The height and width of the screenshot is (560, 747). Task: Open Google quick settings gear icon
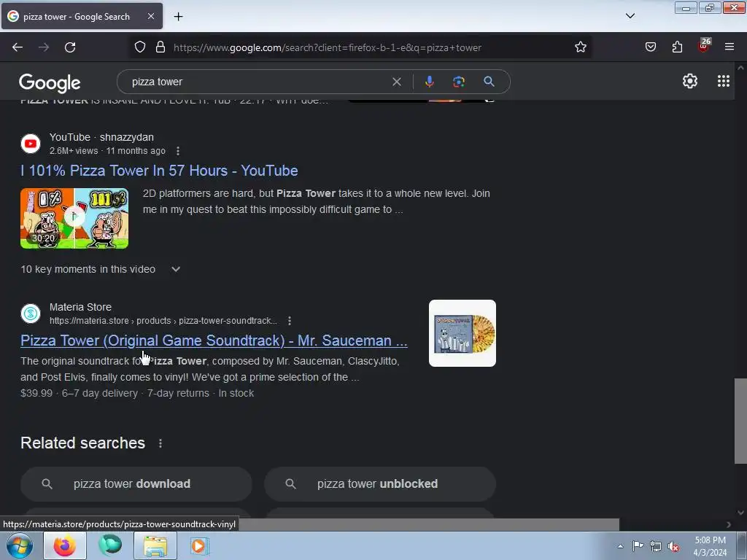(690, 82)
